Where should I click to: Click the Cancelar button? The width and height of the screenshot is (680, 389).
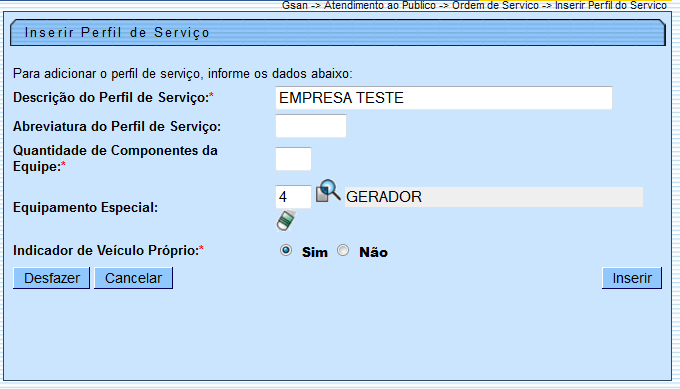click(x=134, y=278)
